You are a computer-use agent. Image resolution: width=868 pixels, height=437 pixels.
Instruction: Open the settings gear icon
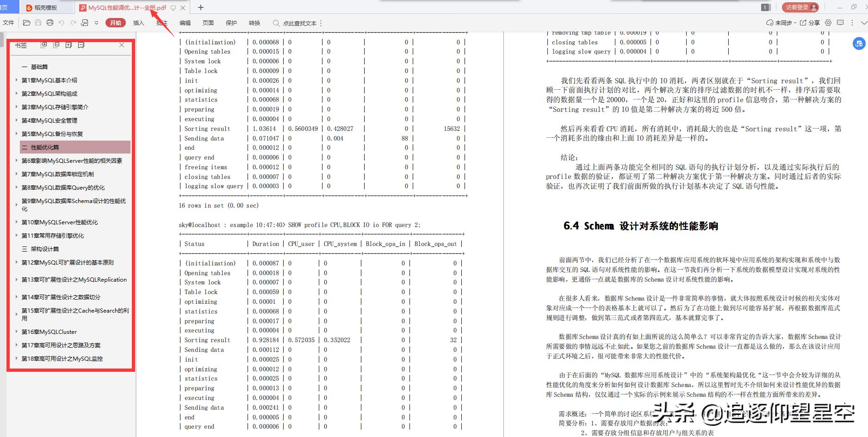[x=828, y=23]
